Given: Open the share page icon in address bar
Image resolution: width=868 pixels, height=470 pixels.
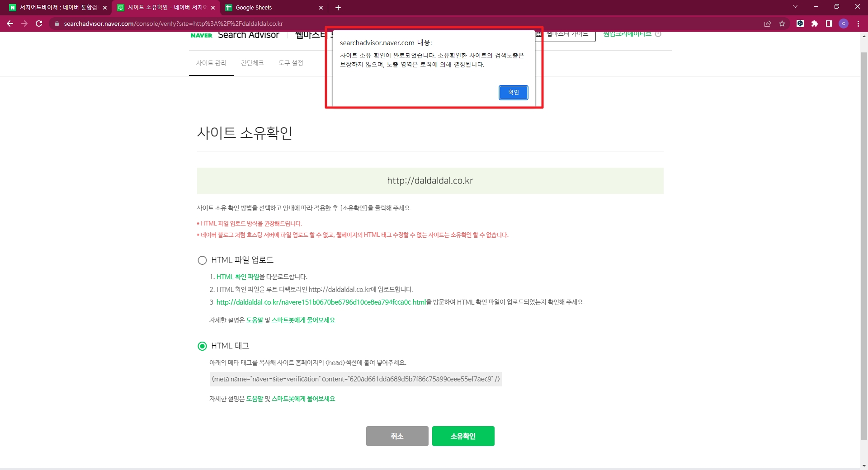Looking at the screenshot, I should (x=768, y=23).
